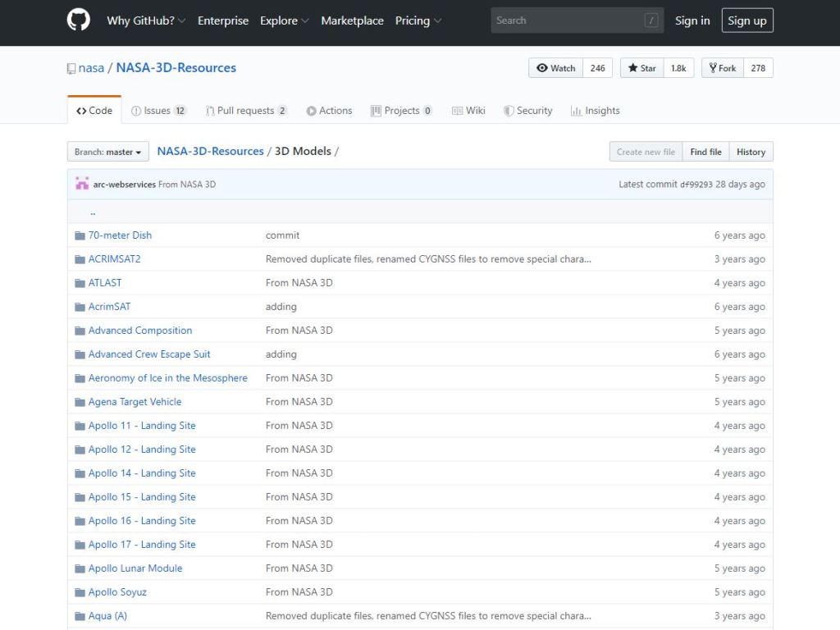Image resolution: width=840 pixels, height=630 pixels.
Task: Click the Apollo 11 Landing Site folder icon
Action: point(80,426)
